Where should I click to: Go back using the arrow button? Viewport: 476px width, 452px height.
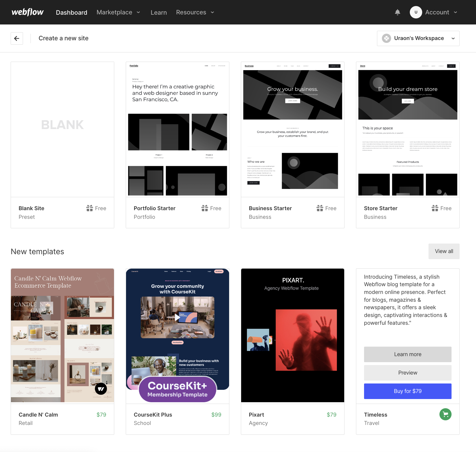pos(17,38)
